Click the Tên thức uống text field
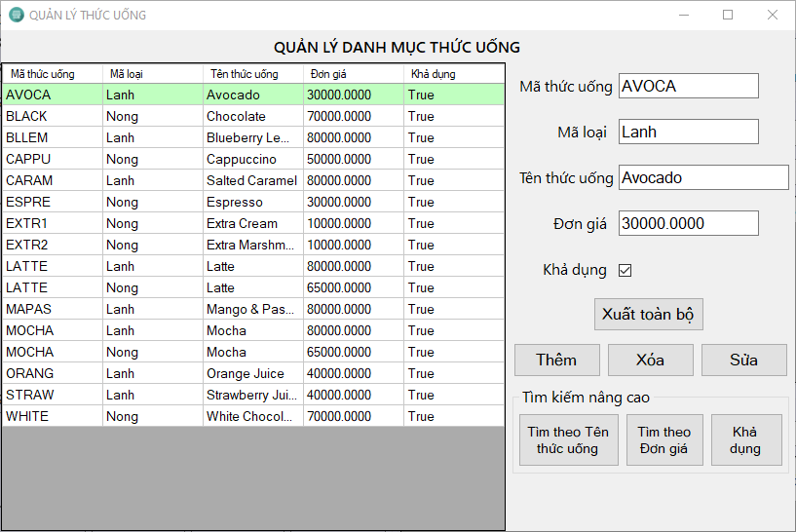The height and width of the screenshot is (532, 796). 703,177
